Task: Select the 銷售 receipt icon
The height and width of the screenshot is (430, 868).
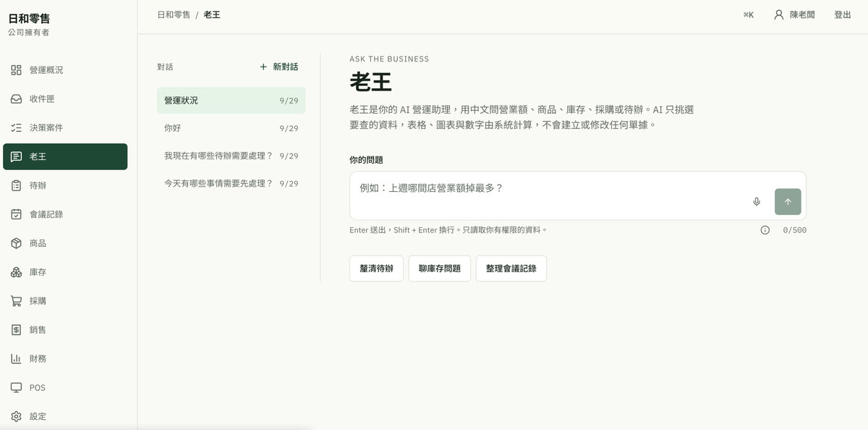Action: [x=16, y=330]
